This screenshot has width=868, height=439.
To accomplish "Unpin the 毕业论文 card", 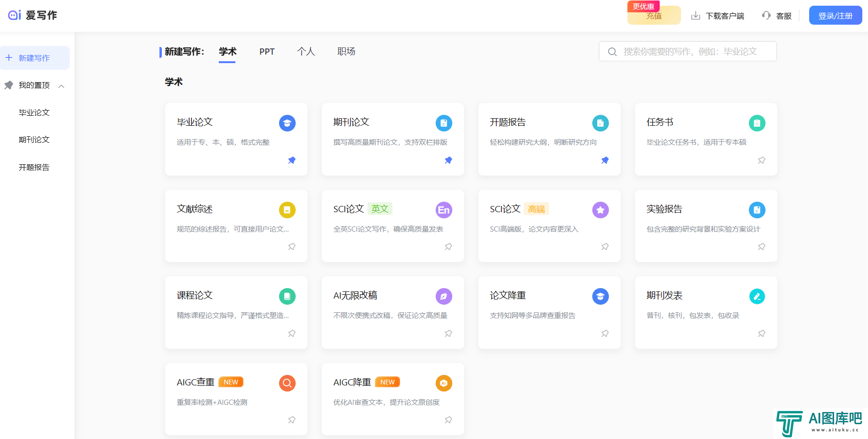I will pyautogui.click(x=292, y=160).
